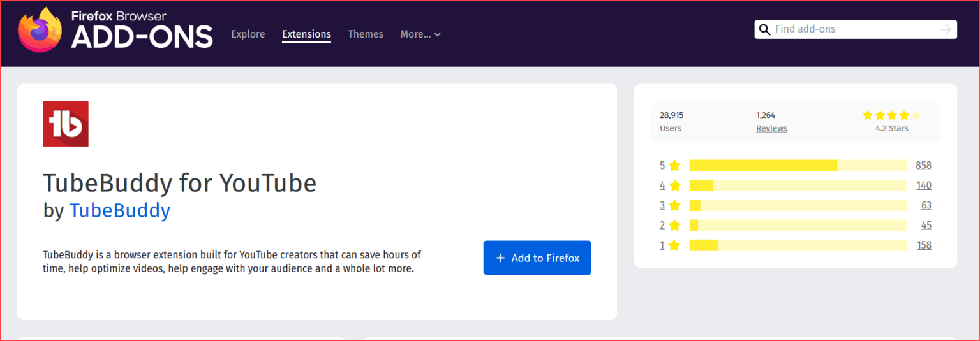Open the Explore page
This screenshot has height=341, width=980.
248,34
